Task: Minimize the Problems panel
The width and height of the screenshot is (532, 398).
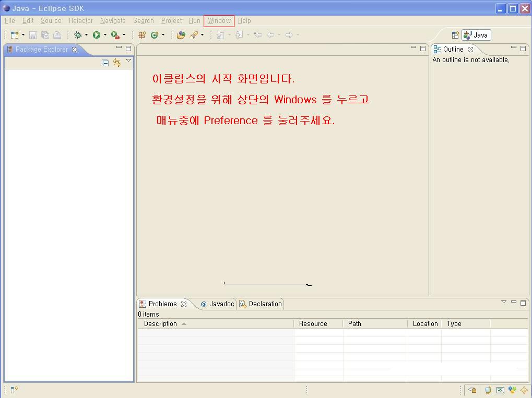Action: 514,301
